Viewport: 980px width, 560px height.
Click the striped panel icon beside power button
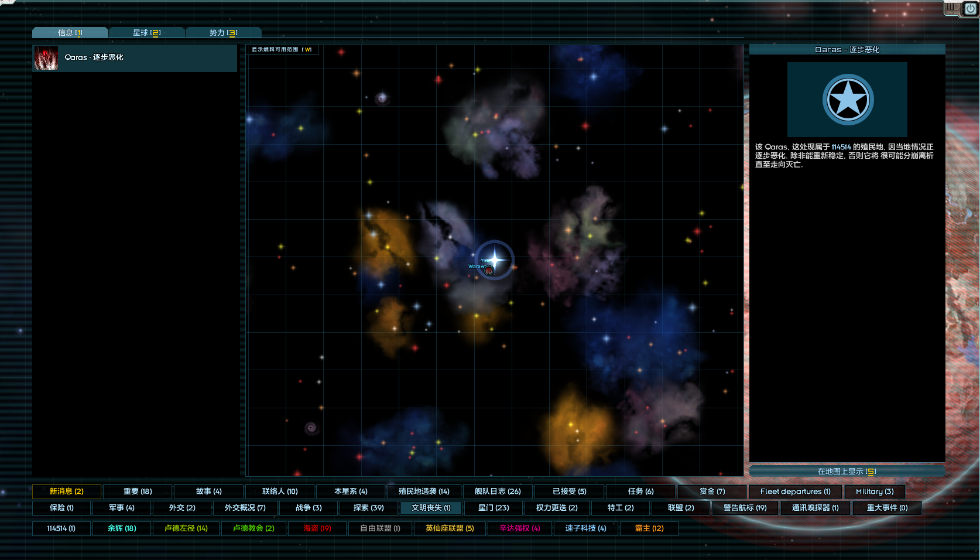[x=952, y=8]
